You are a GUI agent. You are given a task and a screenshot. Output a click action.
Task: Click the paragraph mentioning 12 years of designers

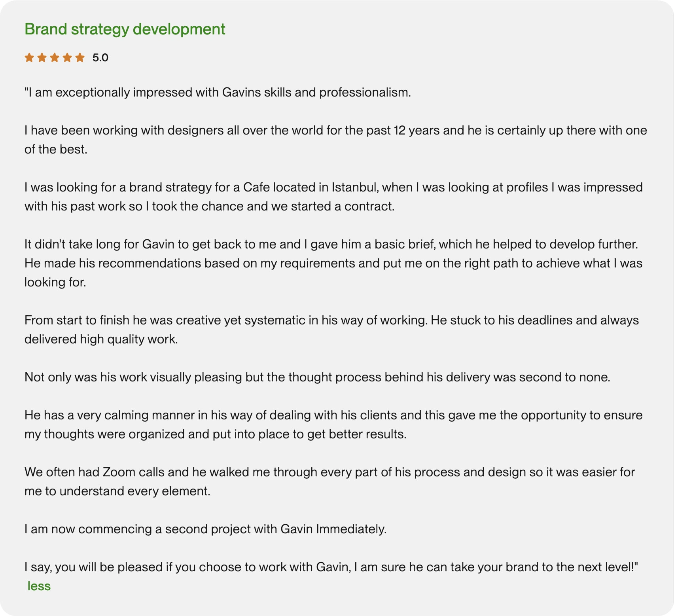[x=335, y=130]
